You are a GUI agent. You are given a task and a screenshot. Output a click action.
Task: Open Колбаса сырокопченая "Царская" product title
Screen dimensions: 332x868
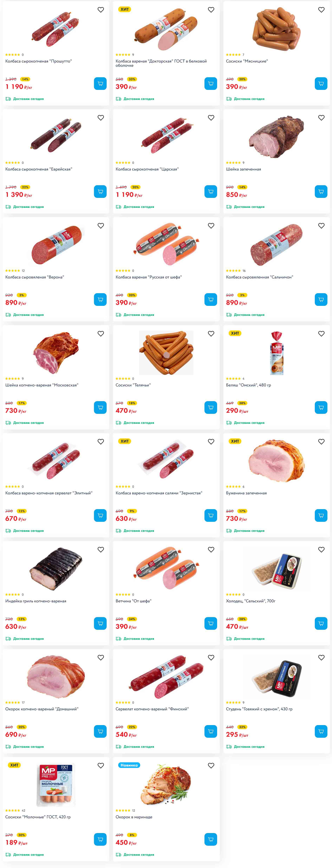(x=147, y=169)
